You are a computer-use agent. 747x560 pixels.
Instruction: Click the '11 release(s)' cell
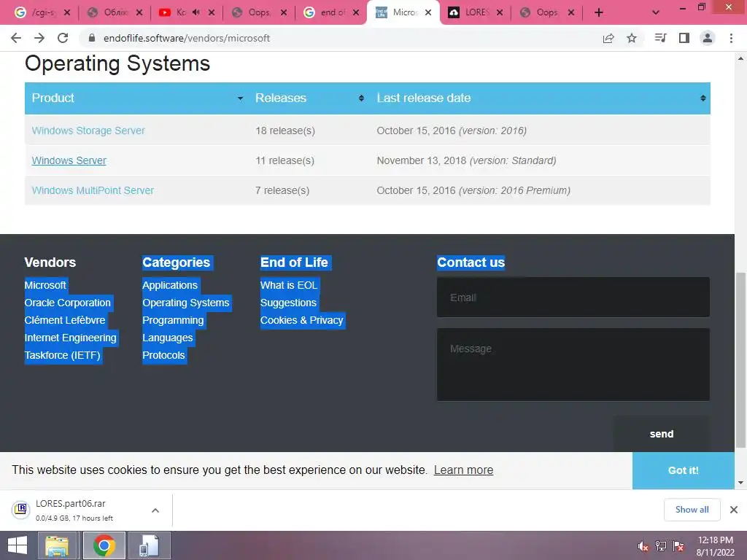click(285, 160)
